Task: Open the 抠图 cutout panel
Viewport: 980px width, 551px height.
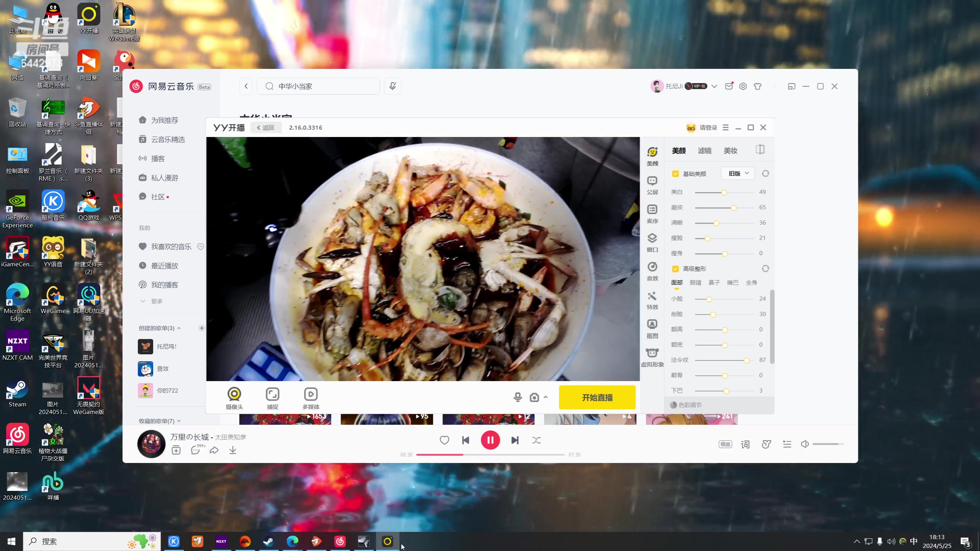Action: coord(652,329)
